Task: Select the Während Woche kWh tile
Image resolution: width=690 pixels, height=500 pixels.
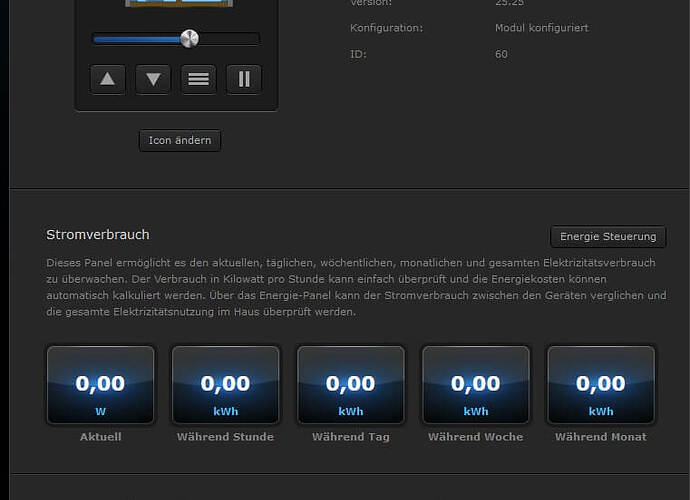Action: coord(475,385)
